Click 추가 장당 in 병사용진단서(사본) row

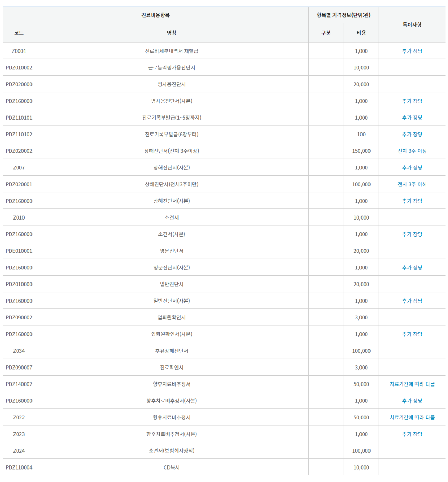click(x=412, y=101)
